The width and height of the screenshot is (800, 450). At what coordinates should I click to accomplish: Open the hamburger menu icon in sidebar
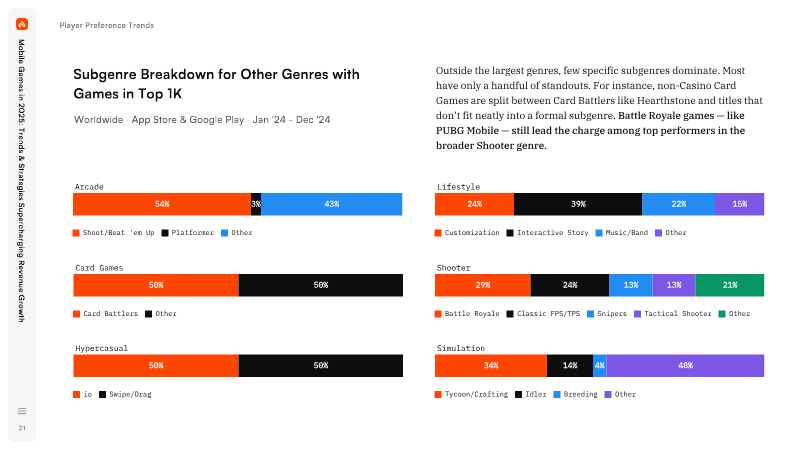pos(22,411)
